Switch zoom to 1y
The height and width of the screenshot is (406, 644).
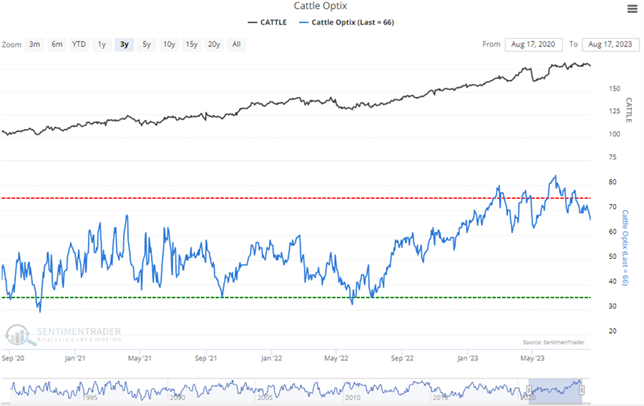102,44
